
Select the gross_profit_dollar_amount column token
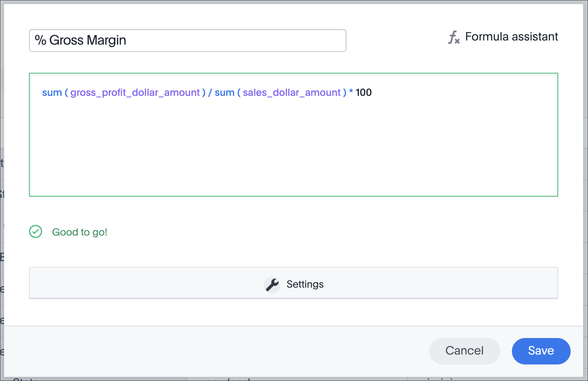coord(135,93)
